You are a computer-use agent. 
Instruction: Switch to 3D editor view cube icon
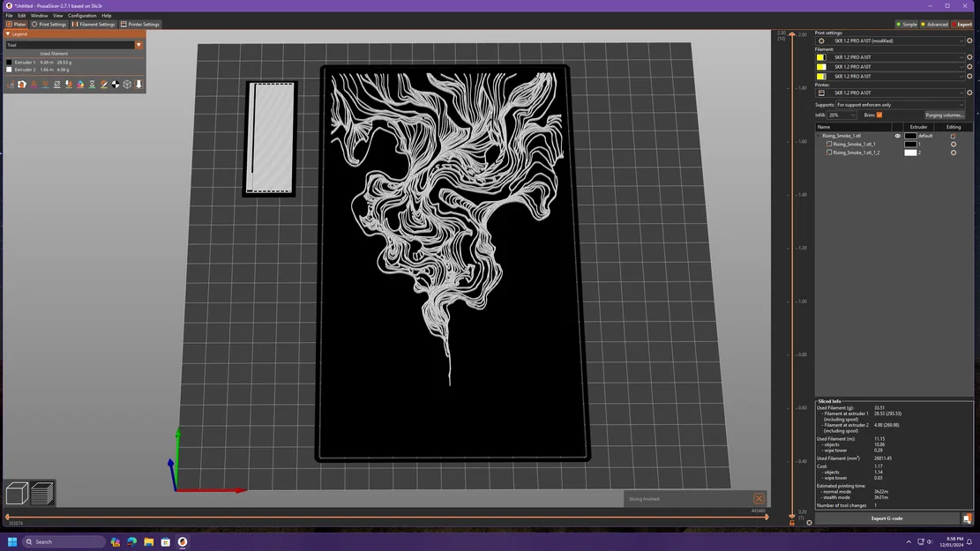click(17, 494)
